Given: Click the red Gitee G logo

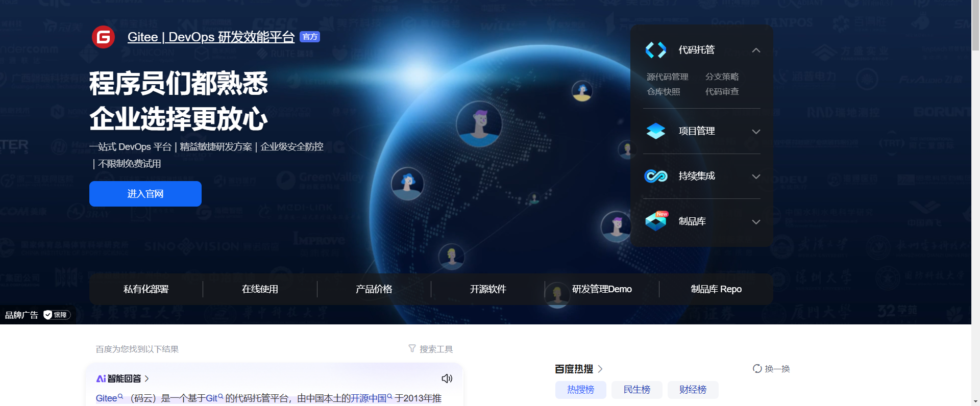Looking at the screenshot, I should pyautogui.click(x=103, y=37).
